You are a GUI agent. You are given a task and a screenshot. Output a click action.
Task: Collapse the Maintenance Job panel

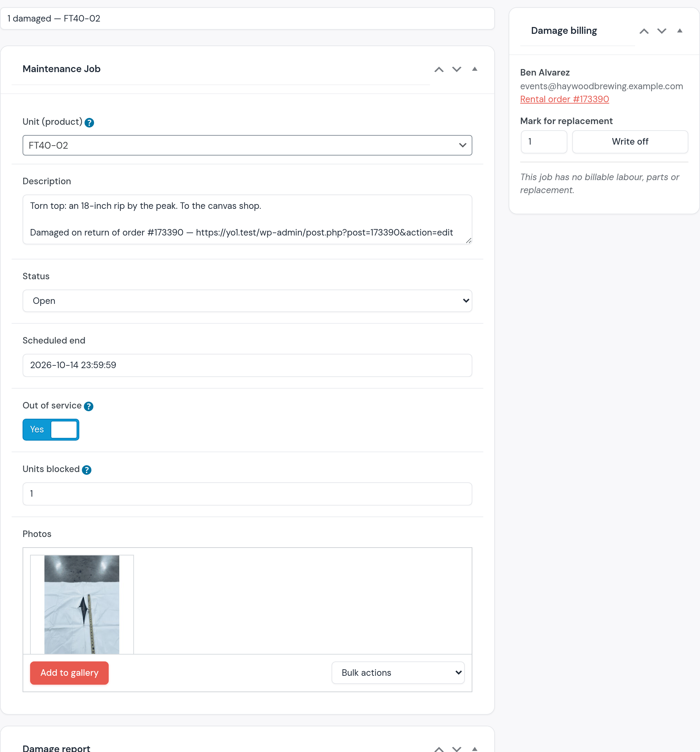click(475, 69)
